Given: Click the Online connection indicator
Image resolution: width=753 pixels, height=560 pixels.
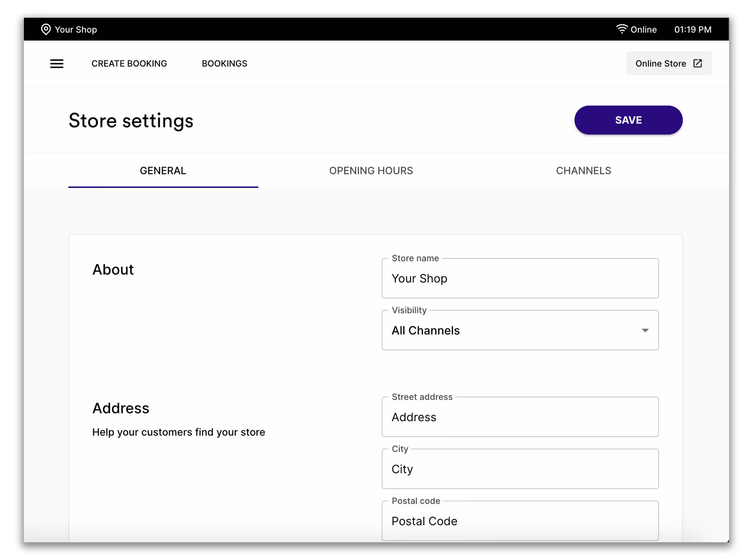Looking at the screenshot, I should [643, 29].
